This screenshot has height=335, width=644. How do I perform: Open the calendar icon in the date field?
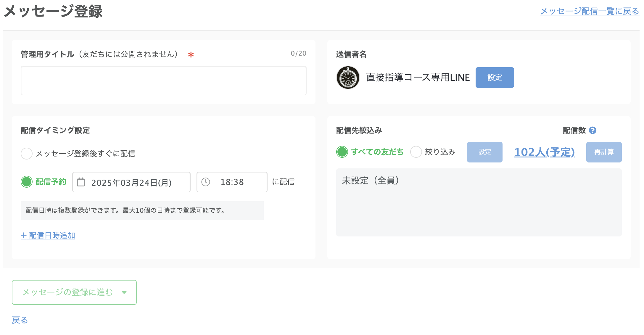[80, 182]
